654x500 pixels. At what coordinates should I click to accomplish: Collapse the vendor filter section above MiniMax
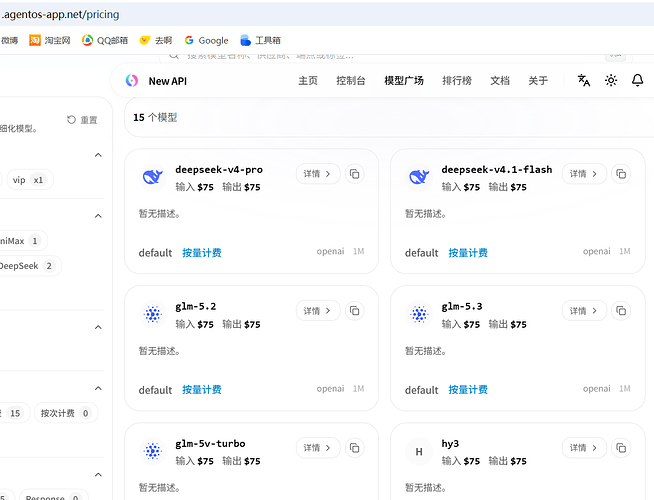[x=98, y=216]
